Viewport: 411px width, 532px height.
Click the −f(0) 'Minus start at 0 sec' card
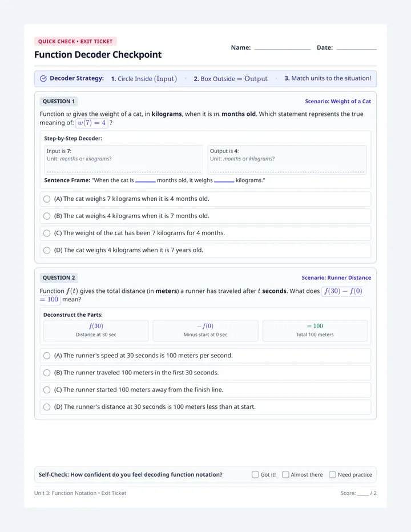point(205,331)
